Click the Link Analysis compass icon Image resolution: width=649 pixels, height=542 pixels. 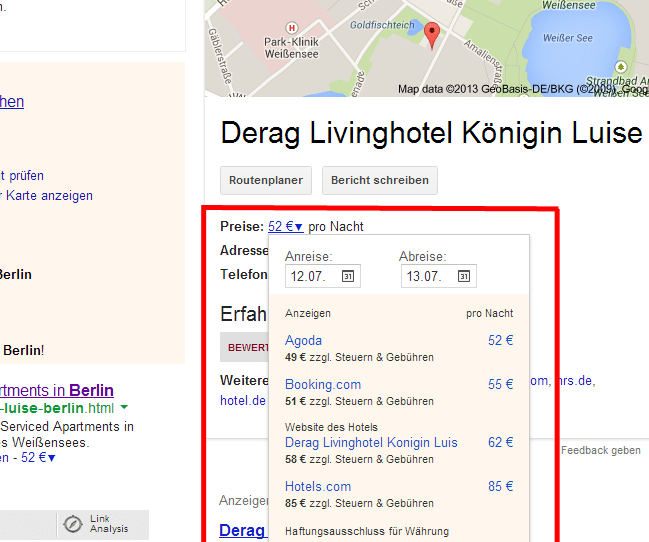[73, 524]
